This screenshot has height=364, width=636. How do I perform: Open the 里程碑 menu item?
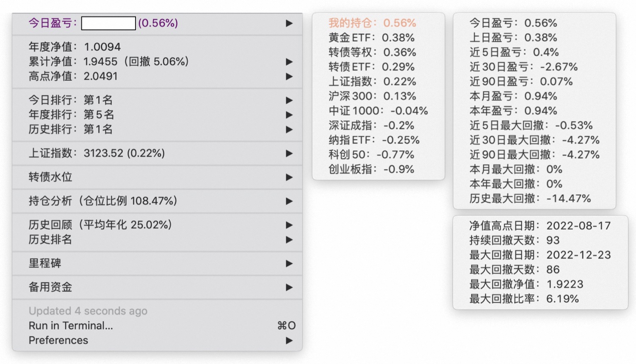[45, 263]
